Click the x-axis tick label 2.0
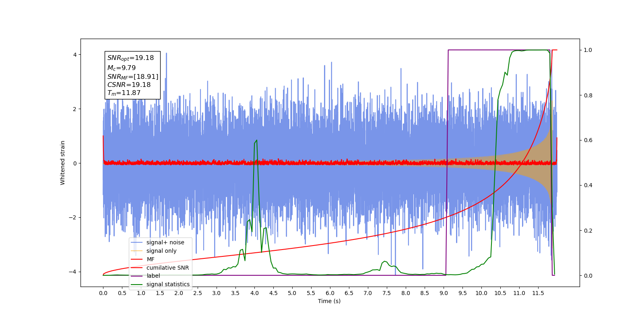 (179, 293)
